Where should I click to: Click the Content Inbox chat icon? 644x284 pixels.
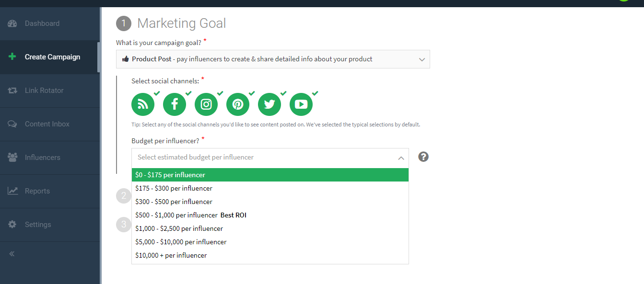tap(12, 124)
